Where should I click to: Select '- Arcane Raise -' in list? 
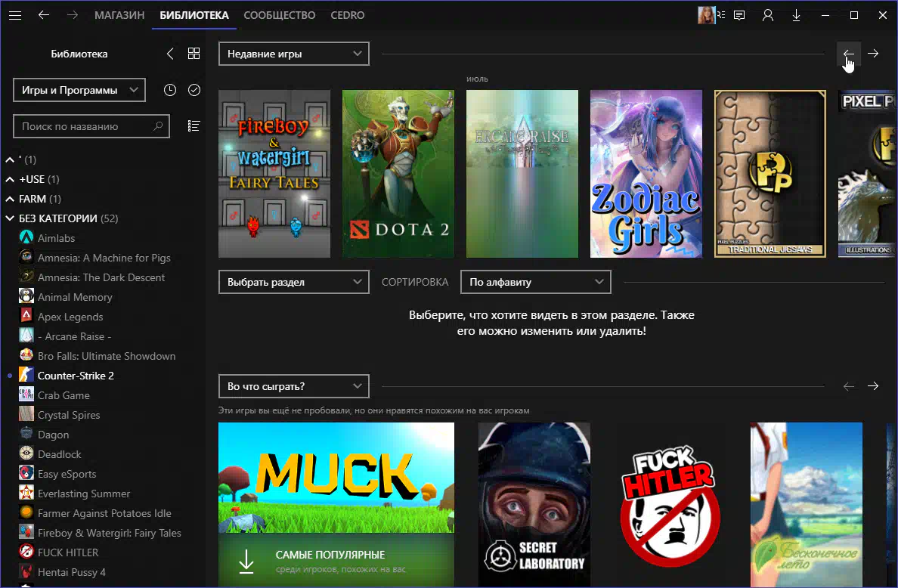pyautogui.click(x=74, y=336)
